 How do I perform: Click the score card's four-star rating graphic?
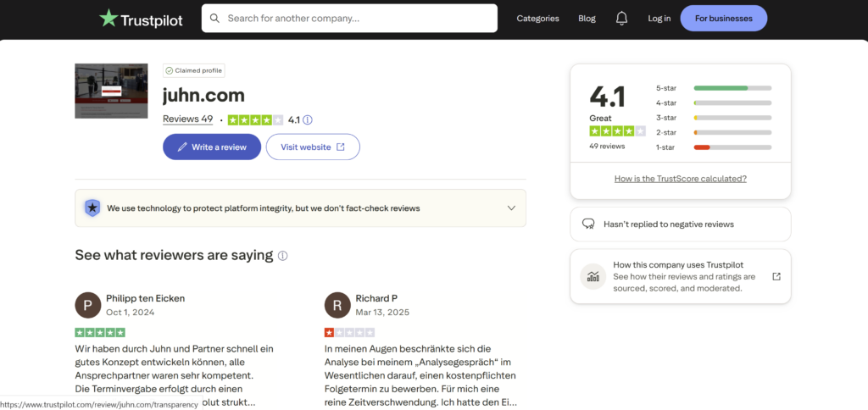[617, 131]
